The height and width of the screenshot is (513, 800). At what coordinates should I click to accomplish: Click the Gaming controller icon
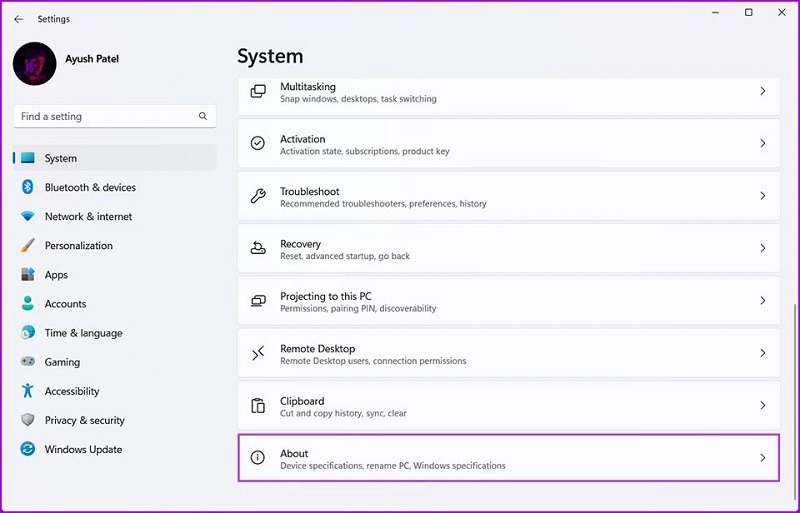27,362
